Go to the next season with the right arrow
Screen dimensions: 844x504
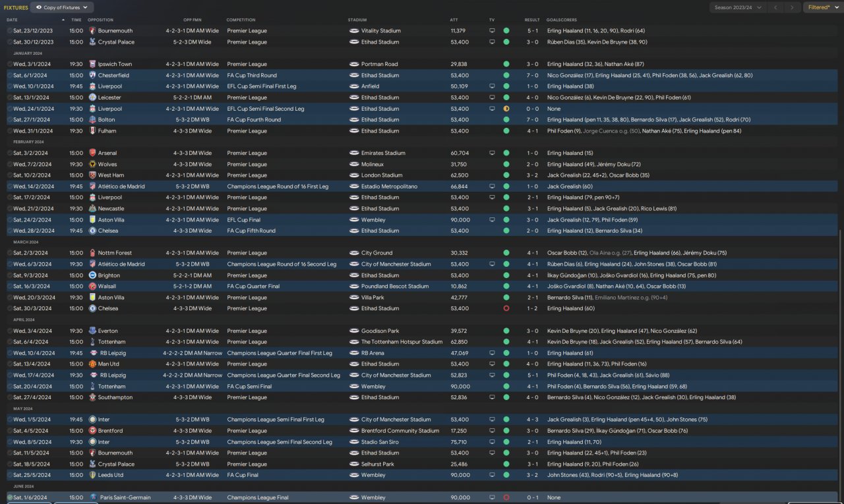pos(793,8)
